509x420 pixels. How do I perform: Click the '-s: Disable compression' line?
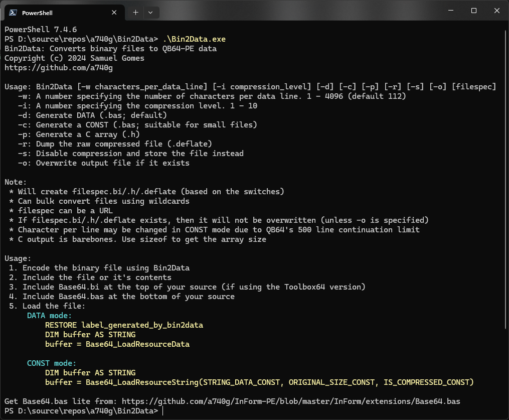[130, 154]
